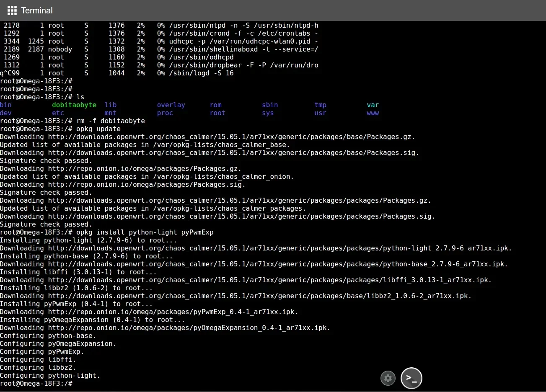Click the overlay directory in the file listing

point(171,105)
